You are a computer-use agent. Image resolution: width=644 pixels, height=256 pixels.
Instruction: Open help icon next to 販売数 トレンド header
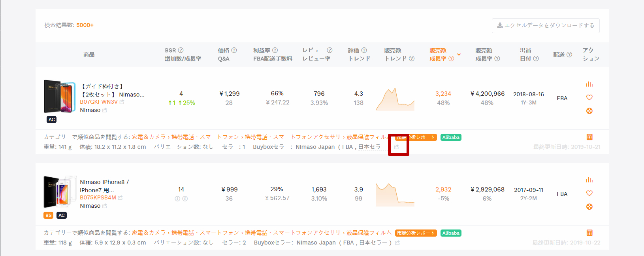point(412,59)
